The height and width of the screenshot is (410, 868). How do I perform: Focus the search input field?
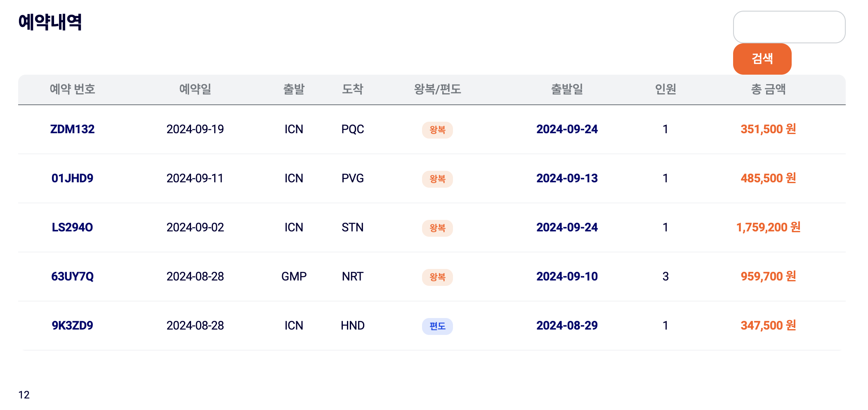(x=789, y=27)
